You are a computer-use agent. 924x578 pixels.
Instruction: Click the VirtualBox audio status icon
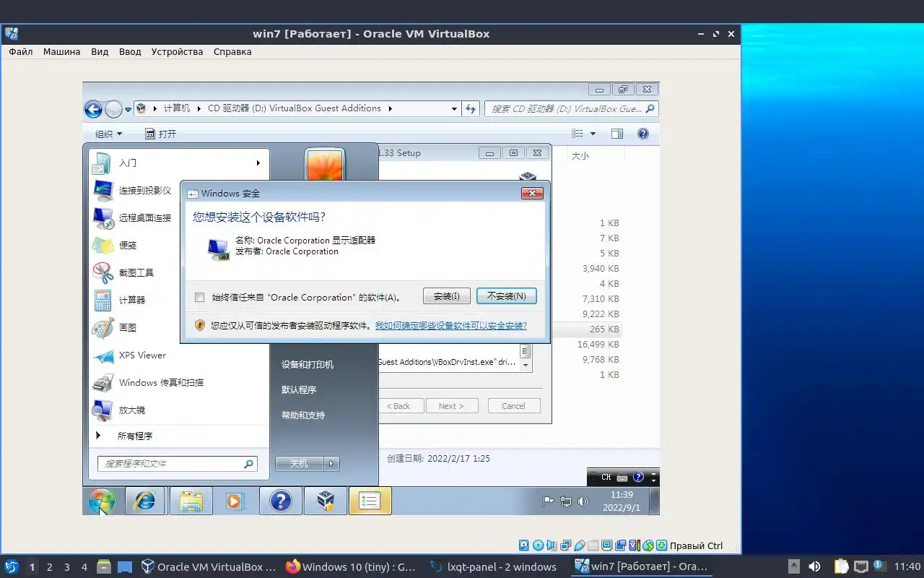[552, 545]
